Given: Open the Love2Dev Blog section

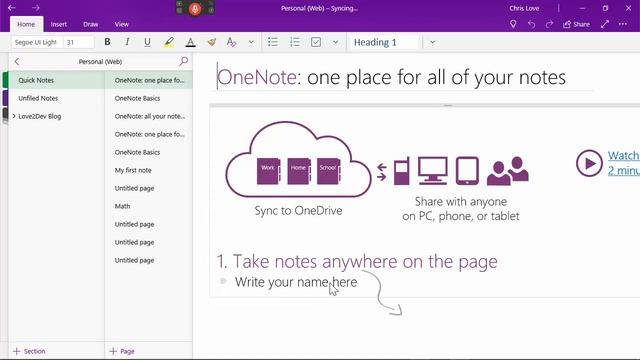Looking at the screenshot, I should point(40,116).
